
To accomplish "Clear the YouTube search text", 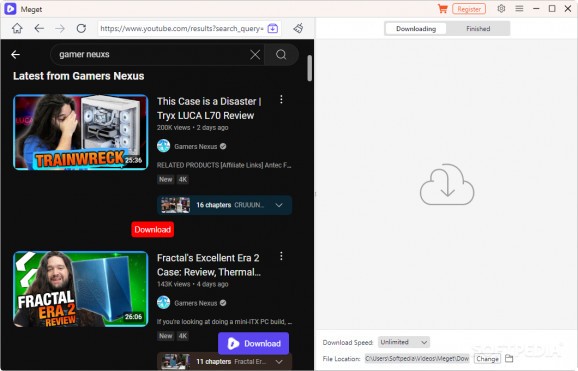I will point(255,55).
